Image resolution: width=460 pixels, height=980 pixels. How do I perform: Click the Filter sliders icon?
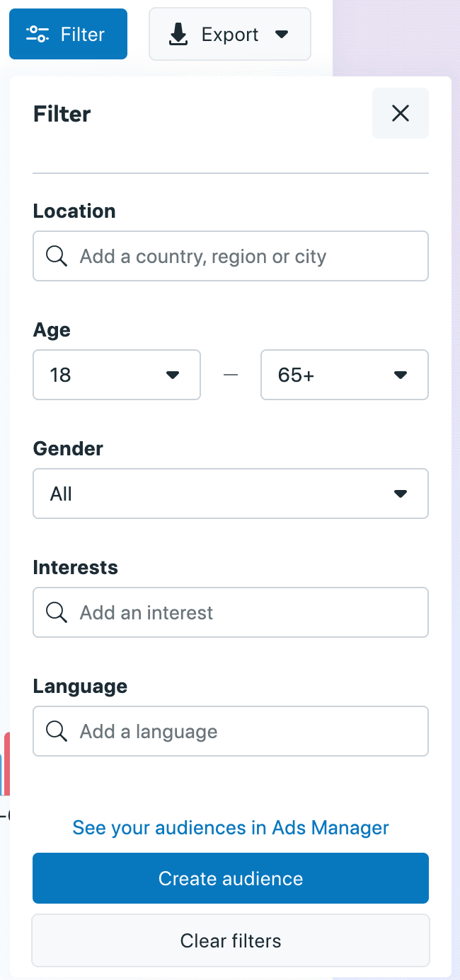pyautogui.click(x=38, y=34)
